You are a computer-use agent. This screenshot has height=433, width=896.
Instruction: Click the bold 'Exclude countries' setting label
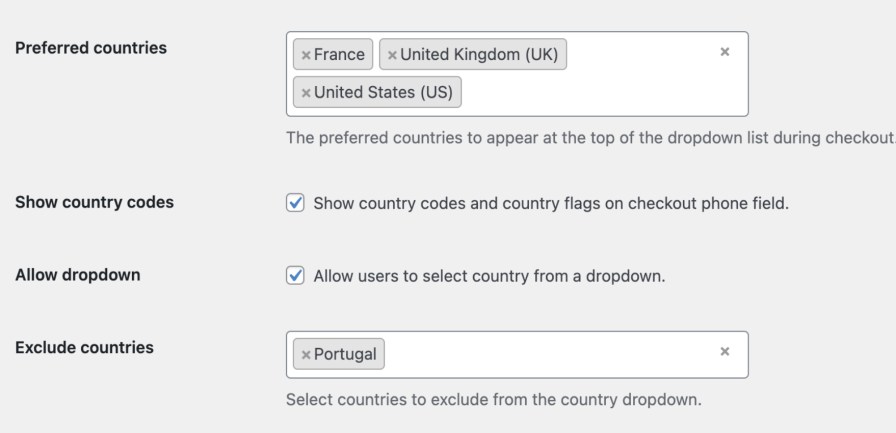click(84, 348)
